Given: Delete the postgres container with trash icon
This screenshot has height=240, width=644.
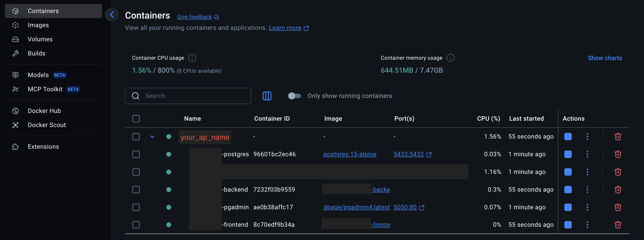Looking at the screenshot, I should (617, 154).
